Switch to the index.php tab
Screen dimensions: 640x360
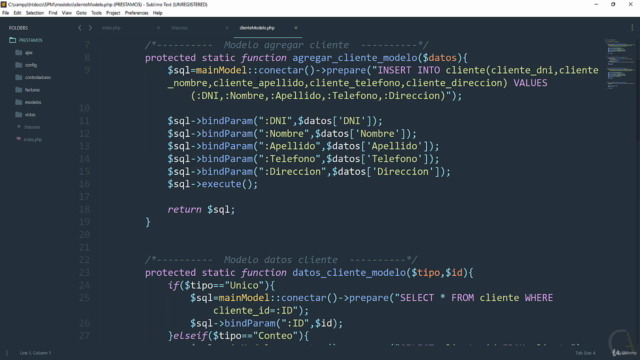pos(111,28)
